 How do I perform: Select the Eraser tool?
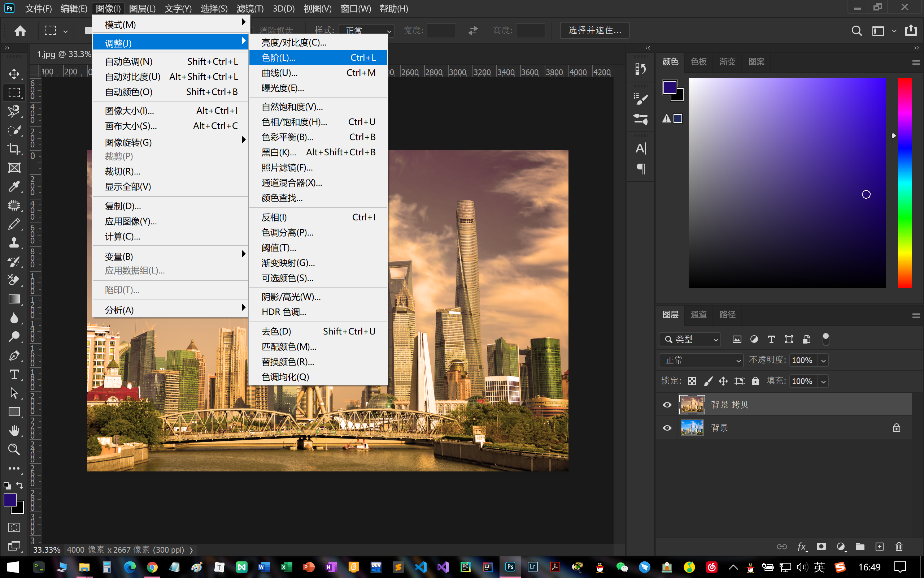tap(14, 280)
